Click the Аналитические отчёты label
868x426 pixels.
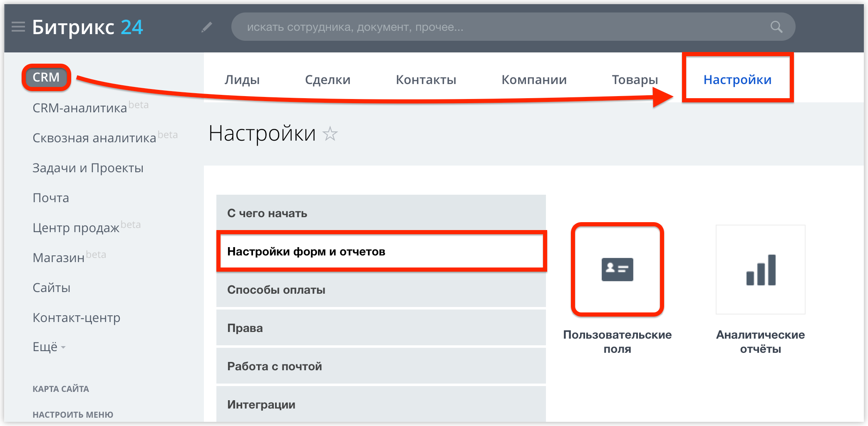(760, 342)
